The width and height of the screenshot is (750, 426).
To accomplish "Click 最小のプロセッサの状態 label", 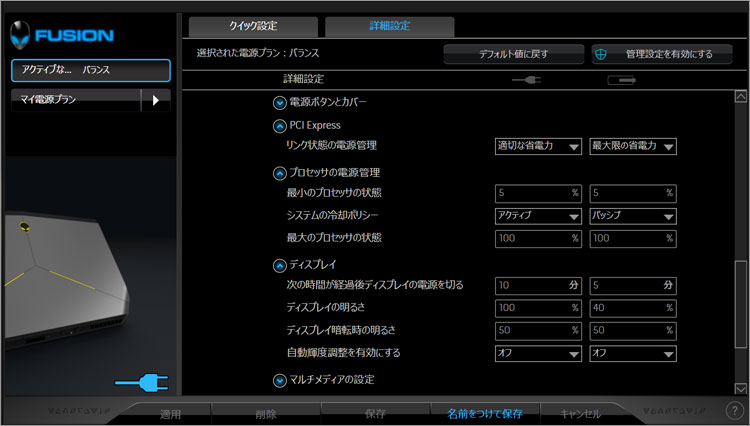I will (334, 193).
